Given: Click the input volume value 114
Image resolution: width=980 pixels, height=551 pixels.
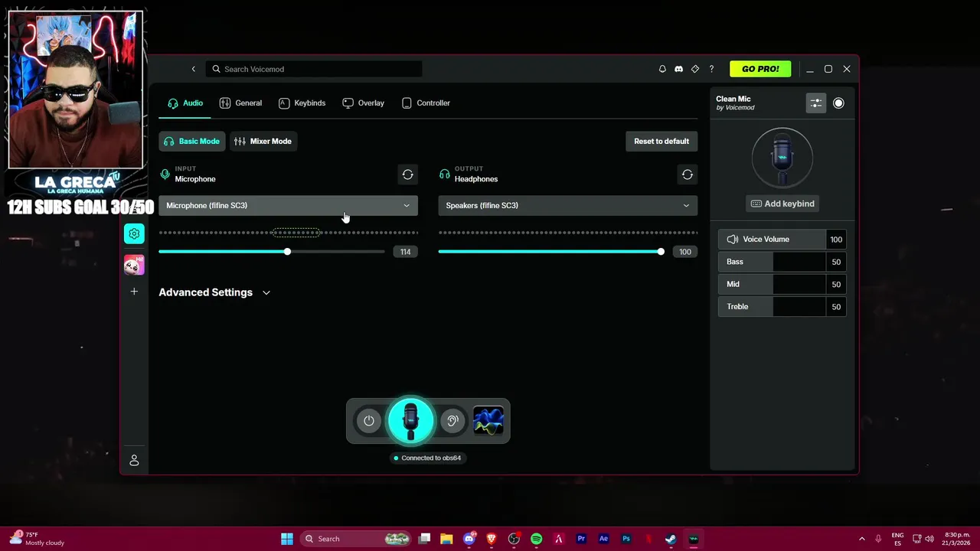Looking at the screenshot, I should coord(405,252).
